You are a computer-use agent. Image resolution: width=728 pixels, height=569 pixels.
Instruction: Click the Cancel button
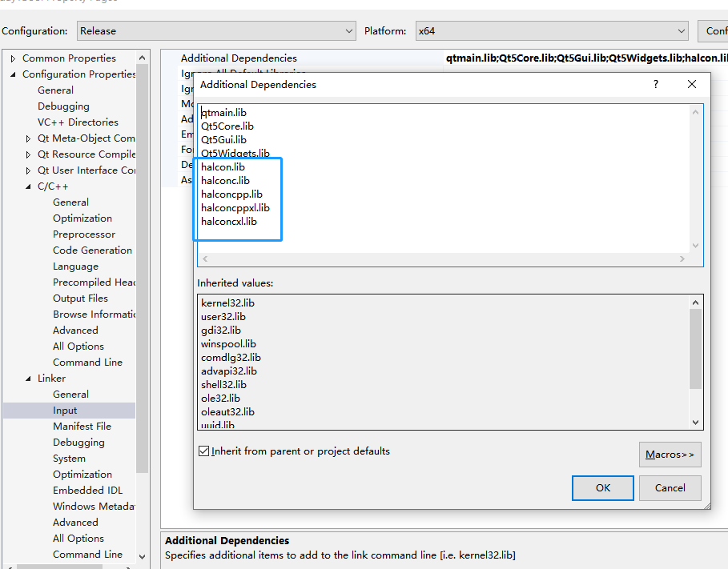coord(670,487)
